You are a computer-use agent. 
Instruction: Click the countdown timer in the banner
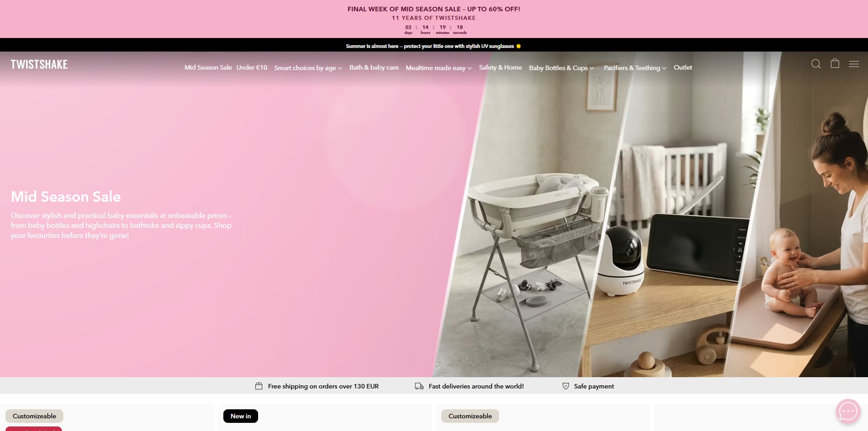pos(434,29)
